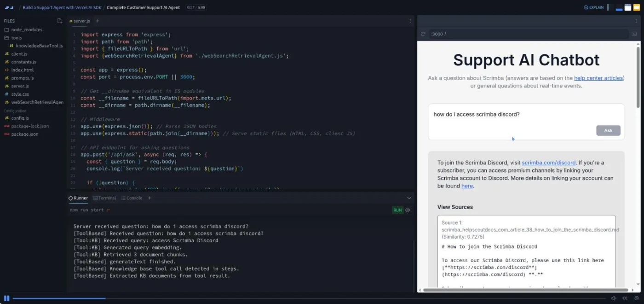Open 'Build a Support Agent' breadcrumb
This screenshot has width=644, height=304.
[x=62, y=7]
